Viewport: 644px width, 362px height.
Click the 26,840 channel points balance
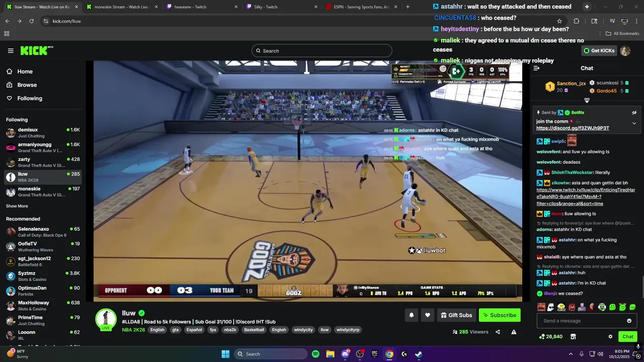point(550,336)
